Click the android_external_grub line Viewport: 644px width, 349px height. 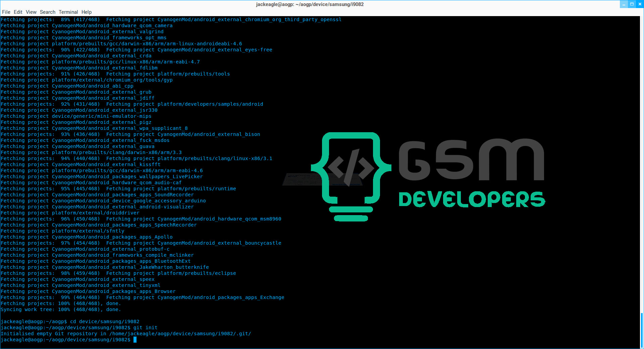tap(76, 92)
